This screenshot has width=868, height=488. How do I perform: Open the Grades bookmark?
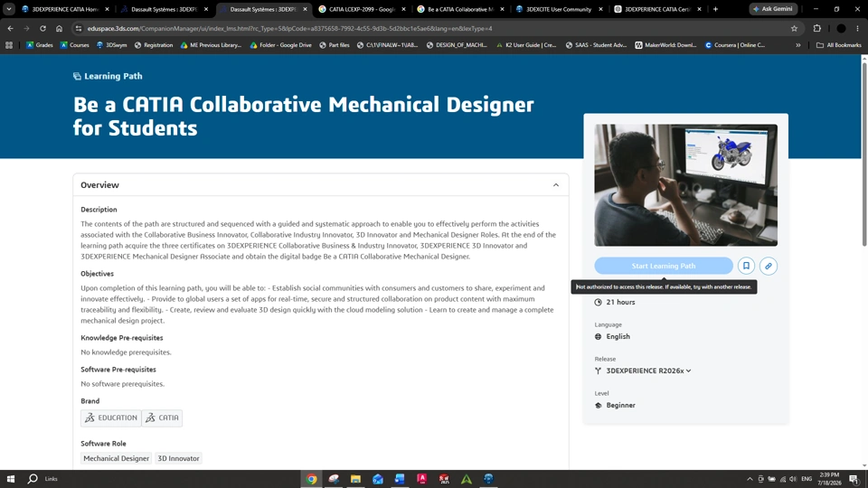39,45
